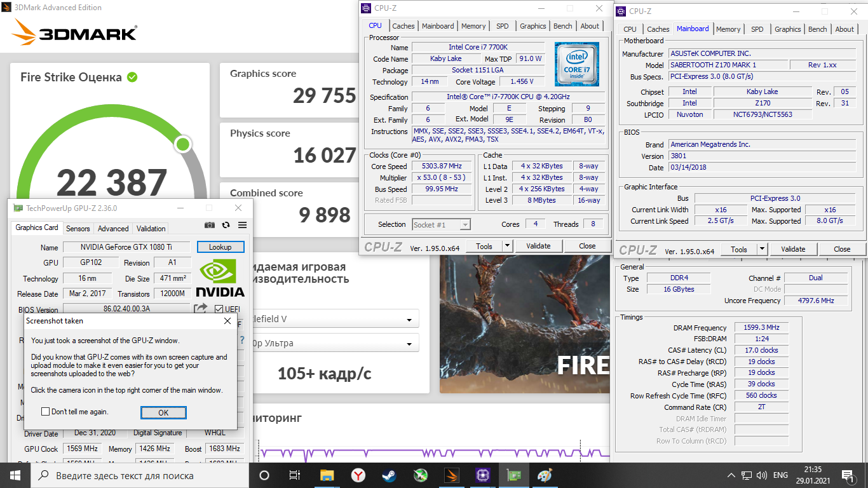Open the Mainboard tab in left CPU-Z
The height and width of the screenshot is (488, 868).
pyautogui.click(x=438, y=26)
